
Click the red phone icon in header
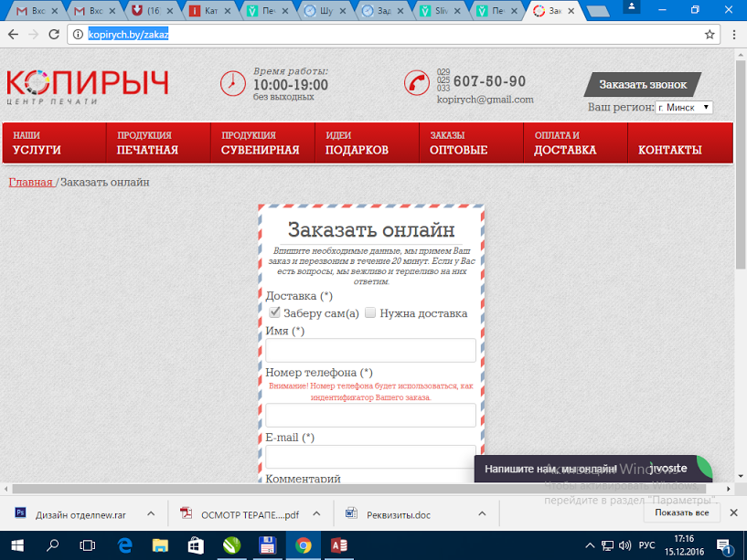417,83
